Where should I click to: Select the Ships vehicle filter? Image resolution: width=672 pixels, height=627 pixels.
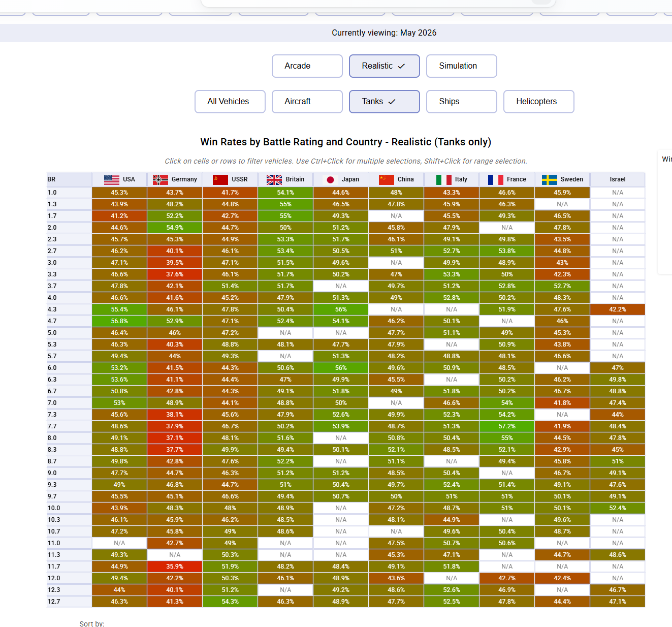point(462,102)
